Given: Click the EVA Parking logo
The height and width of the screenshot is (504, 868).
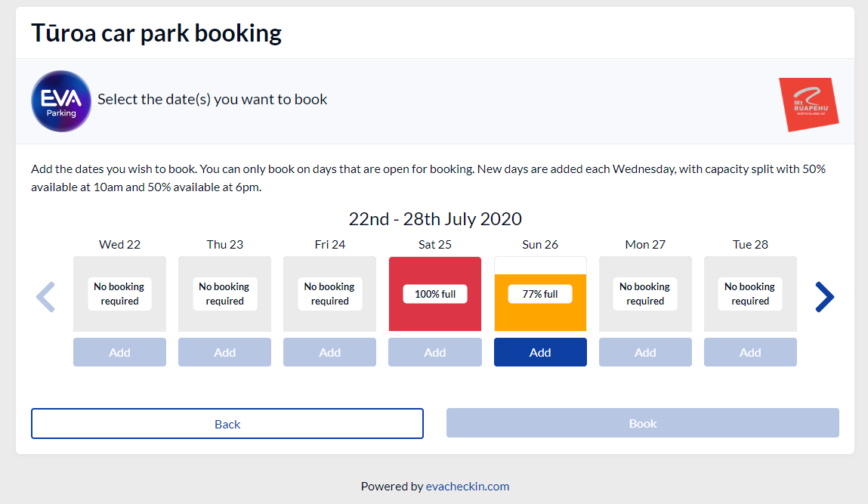Looking at the screenshot, I should click(61, 101).
